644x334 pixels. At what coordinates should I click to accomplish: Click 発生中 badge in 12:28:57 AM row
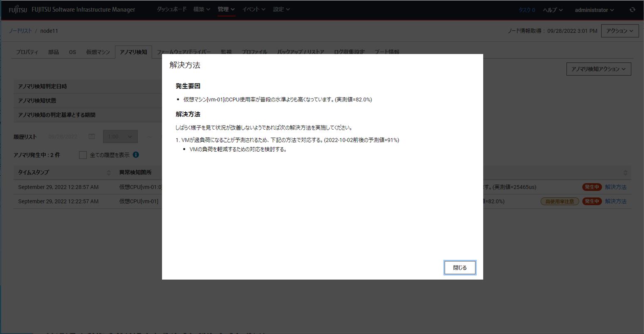(x=592, y=187)
